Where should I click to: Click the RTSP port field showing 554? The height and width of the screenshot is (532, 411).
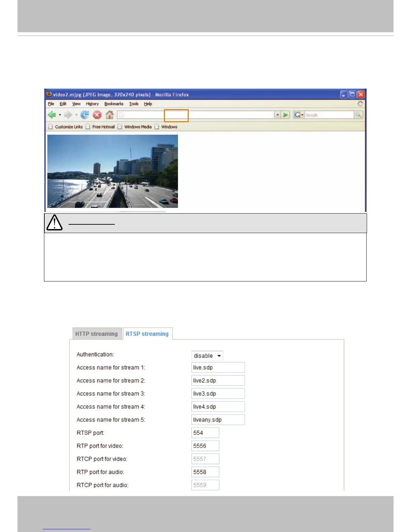(x=205, y=433)
